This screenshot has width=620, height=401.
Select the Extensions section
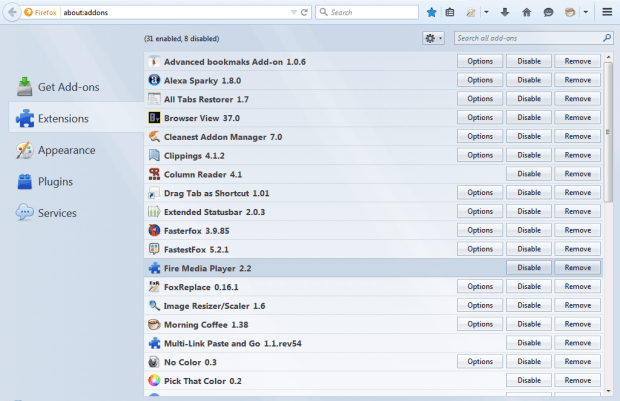click(76, 118)
